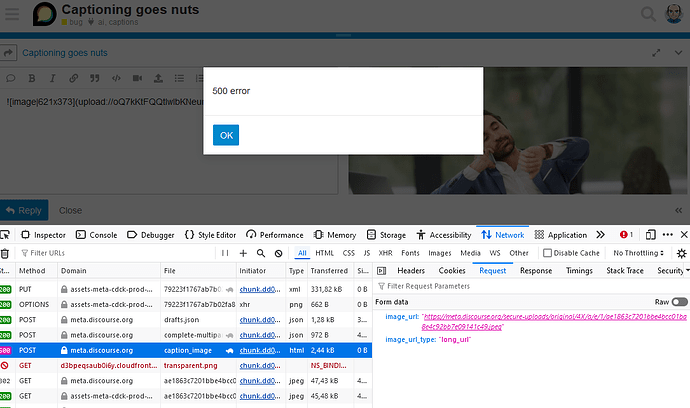Open network search magnifier
690x408 pixels.
tap(261, 253)
